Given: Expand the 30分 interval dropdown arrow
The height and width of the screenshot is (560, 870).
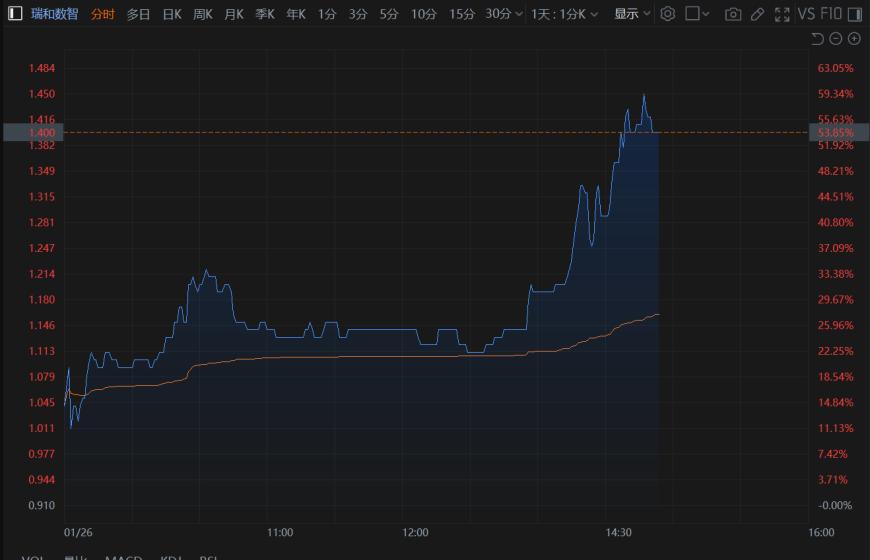Looking at the screenshot, I should pos(519,14).
